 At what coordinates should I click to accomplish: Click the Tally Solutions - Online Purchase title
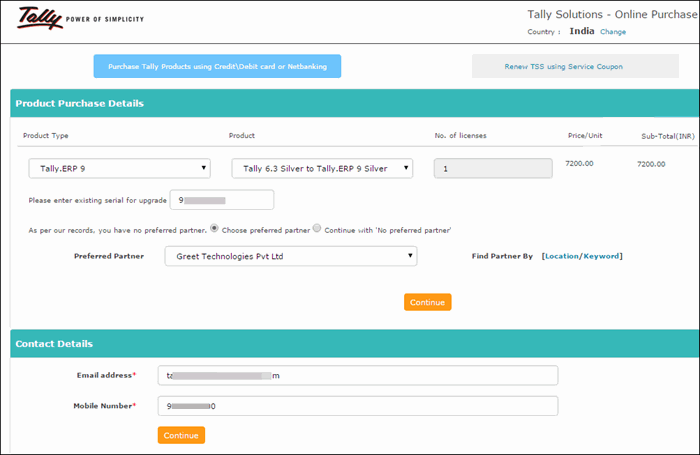tap(612, 14)
